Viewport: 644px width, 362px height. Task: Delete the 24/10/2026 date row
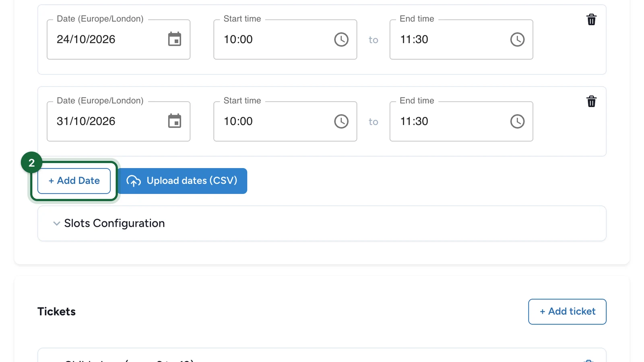591,20
